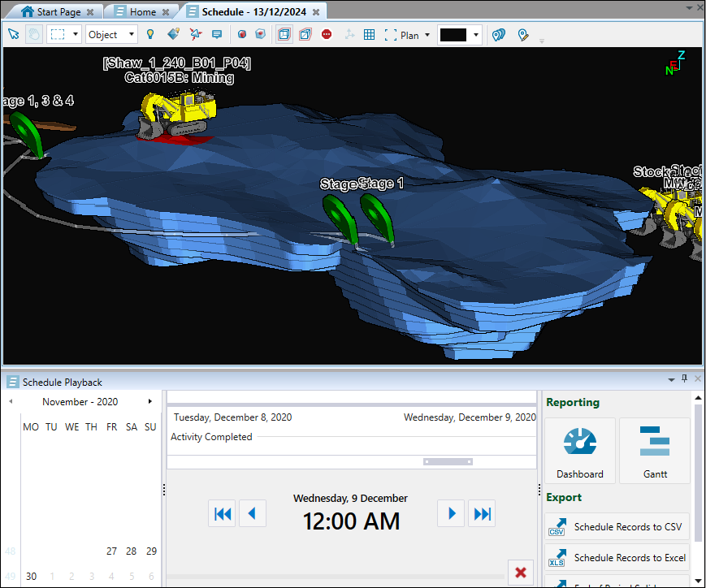The height and width of the screenshot is (588, 706).
Task: Toggle the highlighted 3D box view button
Action: tap(284, 35)
